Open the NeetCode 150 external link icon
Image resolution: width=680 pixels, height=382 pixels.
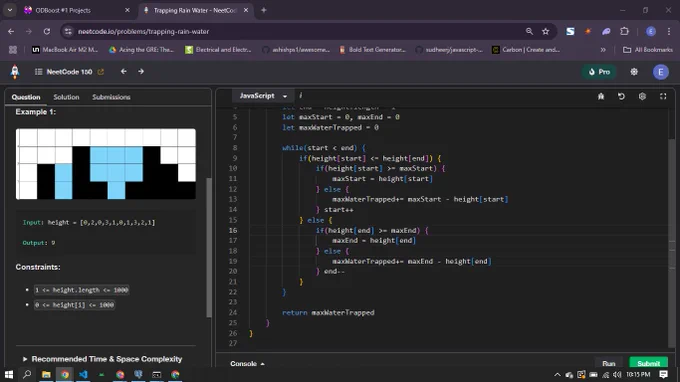[101, 72]
